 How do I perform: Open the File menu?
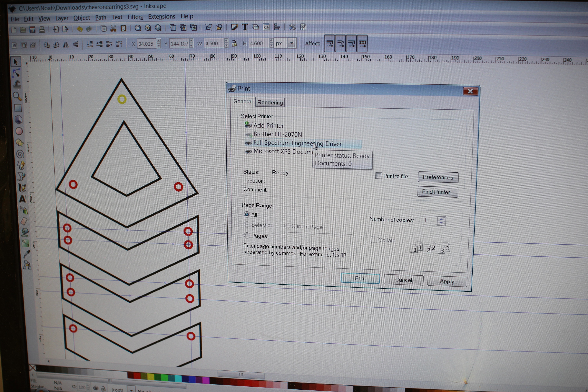click(x=15, y=19)
